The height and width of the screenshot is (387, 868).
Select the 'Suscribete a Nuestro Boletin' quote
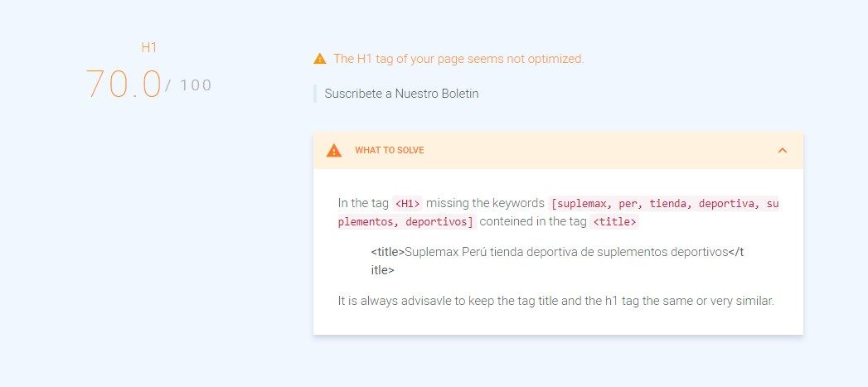coord(401,94)
